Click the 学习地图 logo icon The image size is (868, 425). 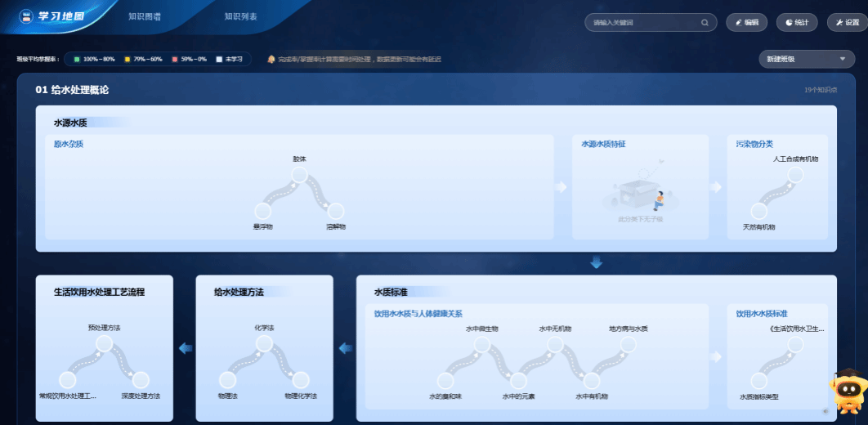coord(26,16)
